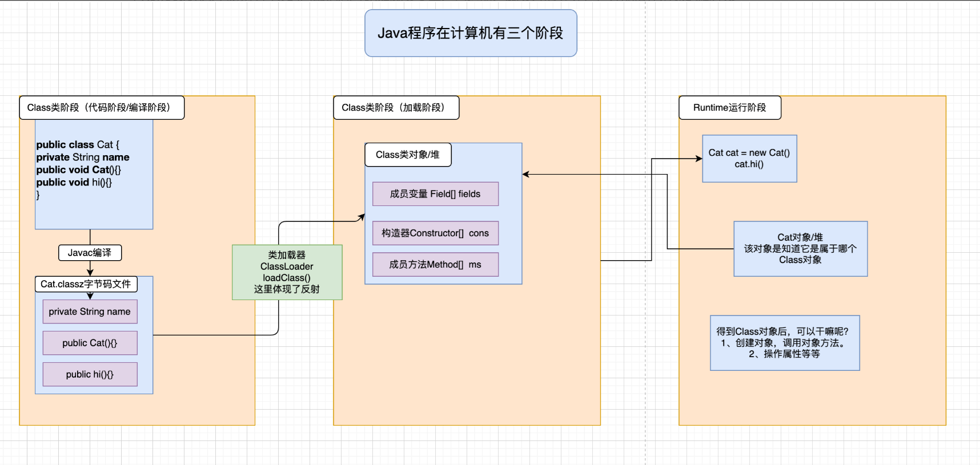This screenshot has width=980, height=465.
Task: Click the '成员方法Method[] ms' box
Action: [x=436, y=264]
